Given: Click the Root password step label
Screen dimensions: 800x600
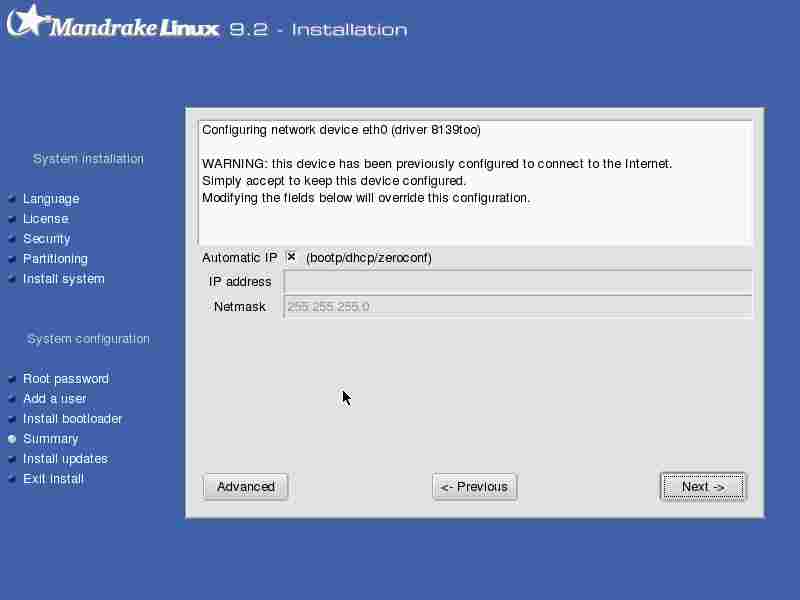Looking at the screenshot, I should point(66,379).
